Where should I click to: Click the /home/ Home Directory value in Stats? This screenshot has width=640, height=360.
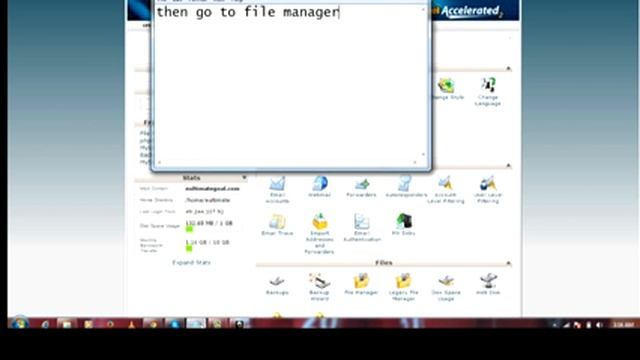click(x=208, y=200)
